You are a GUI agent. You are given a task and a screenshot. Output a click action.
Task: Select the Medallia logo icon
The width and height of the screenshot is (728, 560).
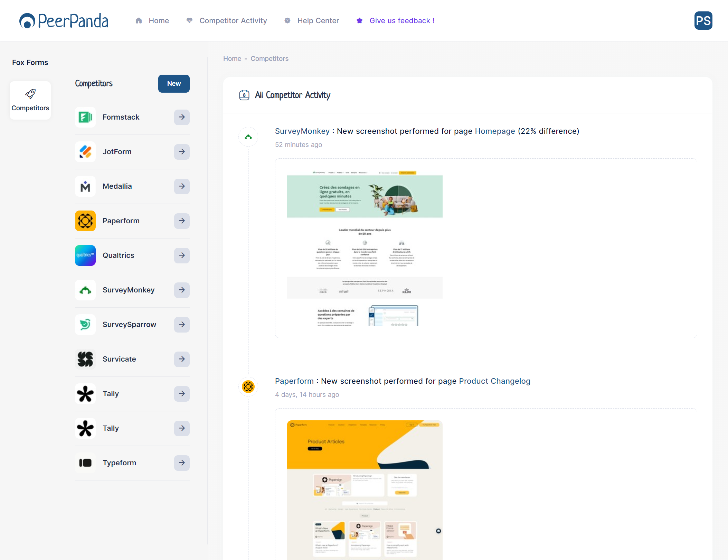click(85, 186)
